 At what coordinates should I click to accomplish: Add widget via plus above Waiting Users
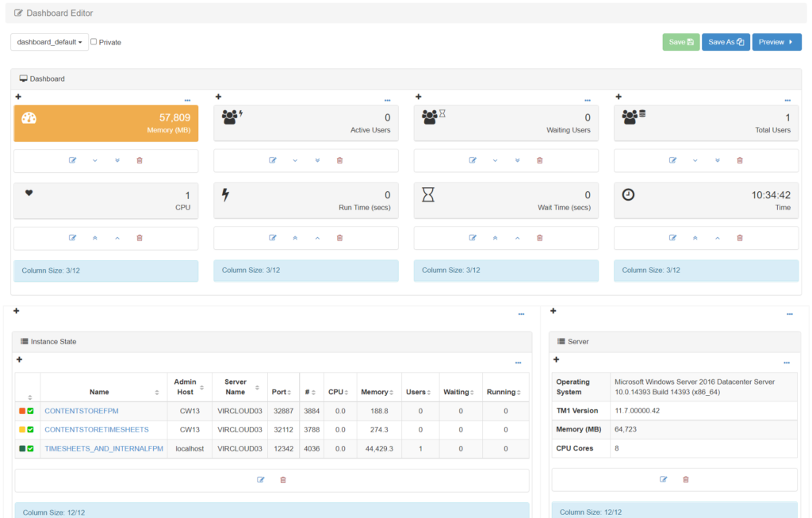pos(418,97)
